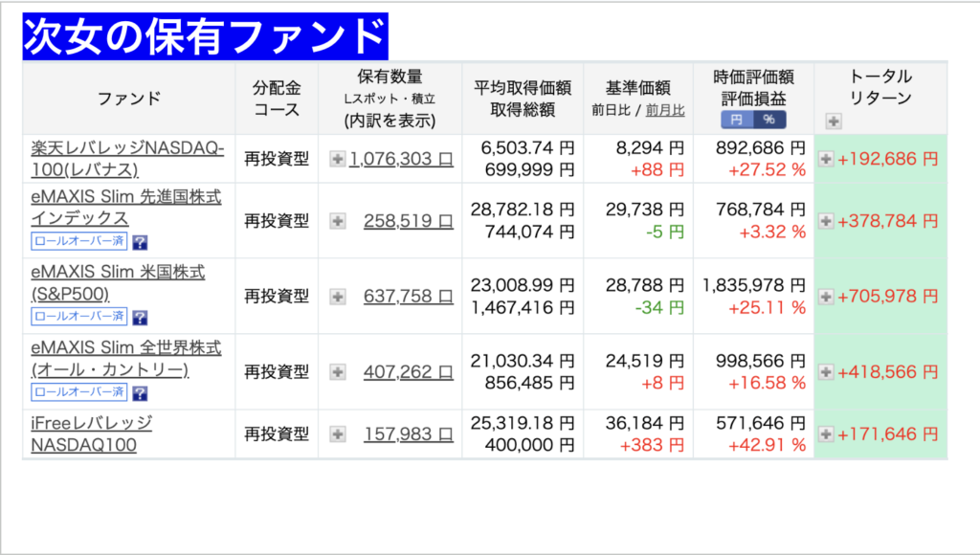980x555 pixels.
Task: Expand all トータルリターン details from header plus
Action: tap(834, 122)
